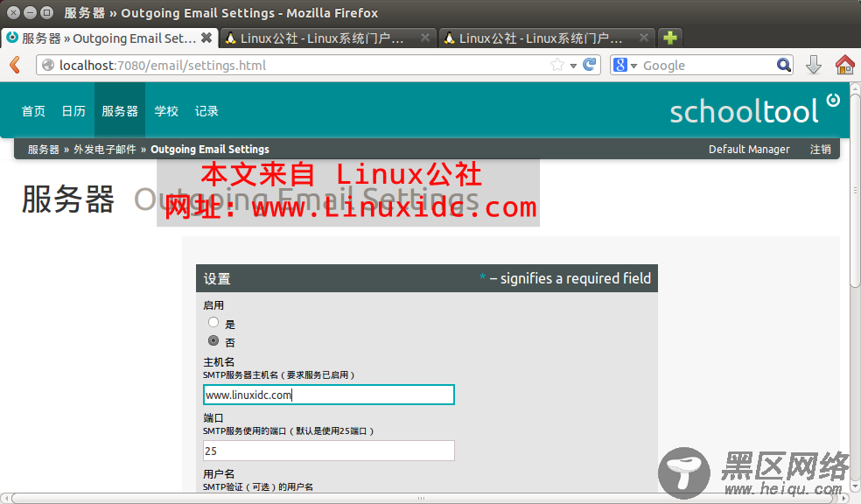Close the second Linux公社 tab
This screenshot has height=504, width=861.
[x=643, y=38]
